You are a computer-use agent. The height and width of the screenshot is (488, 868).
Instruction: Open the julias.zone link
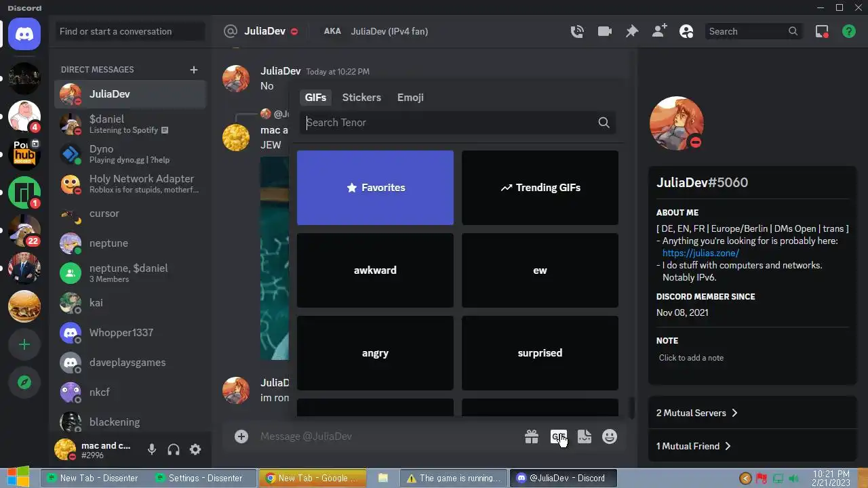[x=701, y=253]
